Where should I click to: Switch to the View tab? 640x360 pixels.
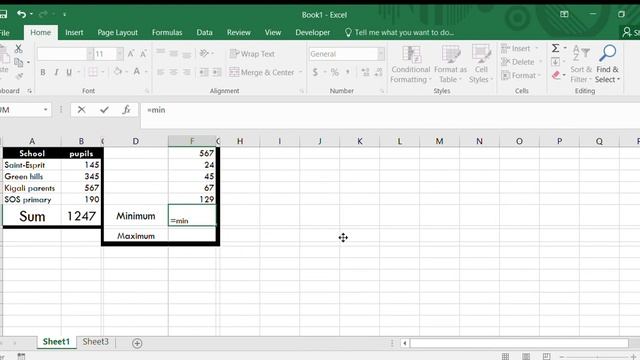point(273,32)
